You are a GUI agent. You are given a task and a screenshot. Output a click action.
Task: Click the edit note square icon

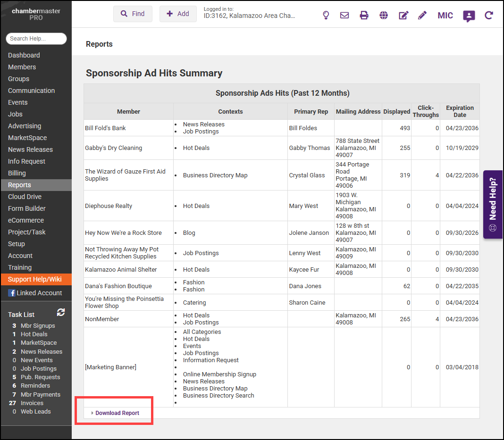[403, 15]
